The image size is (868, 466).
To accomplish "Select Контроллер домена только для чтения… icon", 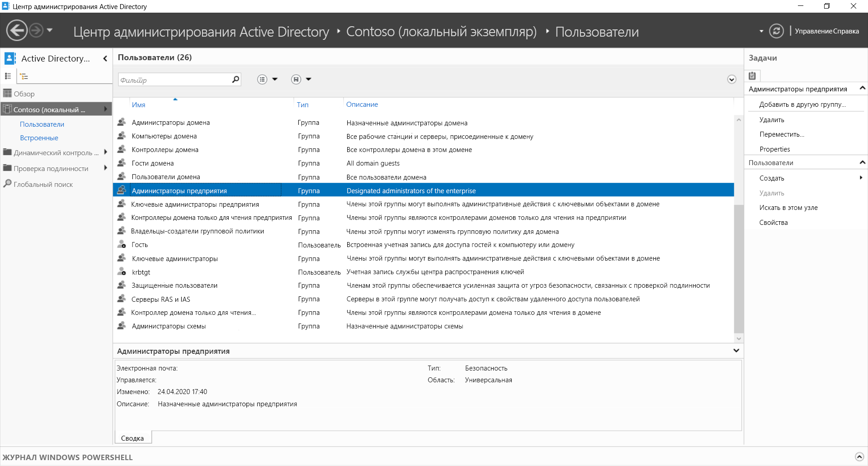I will click(x=122, y=313).
